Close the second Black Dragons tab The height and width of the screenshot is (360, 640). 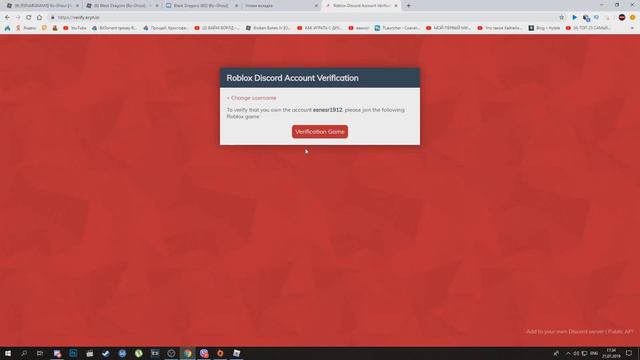pos(157,6)
